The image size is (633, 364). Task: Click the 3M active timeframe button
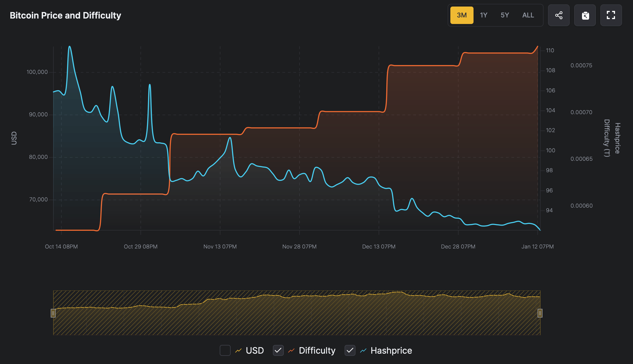462,15
